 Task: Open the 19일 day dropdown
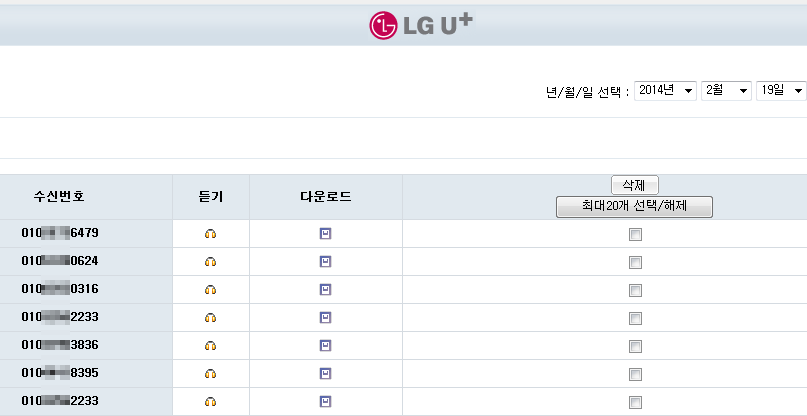(781, 91)
